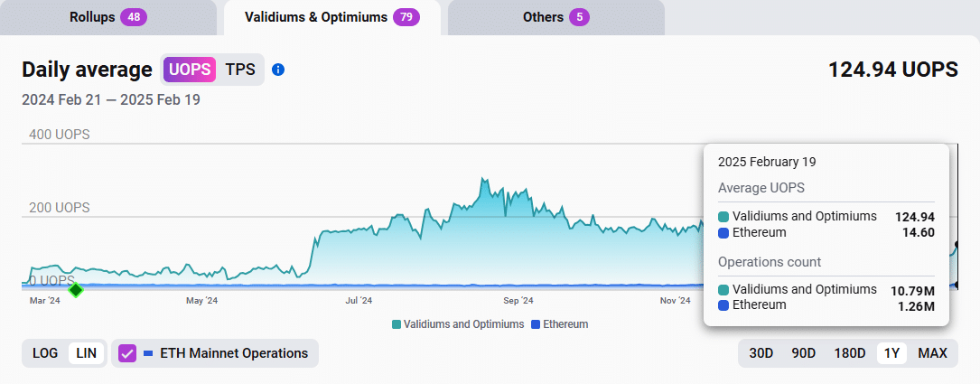Screen dimensions: 980x384
Task: Click the Rollups count badge 48
Action: coord(134,17)
